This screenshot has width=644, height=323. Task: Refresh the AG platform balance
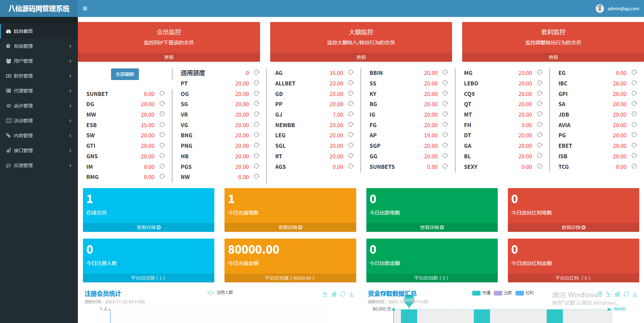[x=351, y=73]
